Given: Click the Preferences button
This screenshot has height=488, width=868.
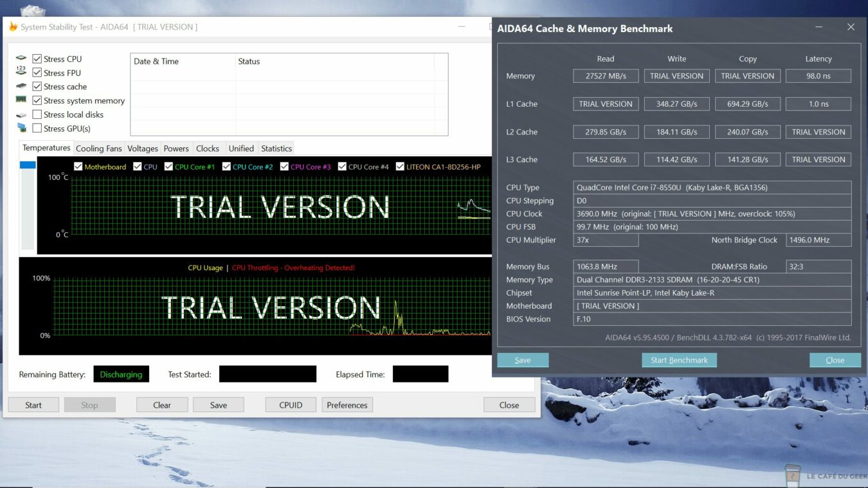Looking at the screenshot, I should 347,405.
